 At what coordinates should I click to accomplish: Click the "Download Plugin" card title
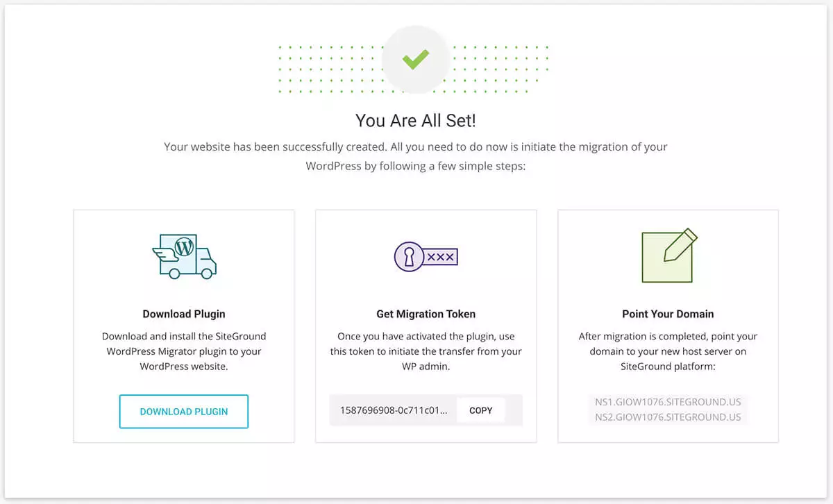[184, 314]
